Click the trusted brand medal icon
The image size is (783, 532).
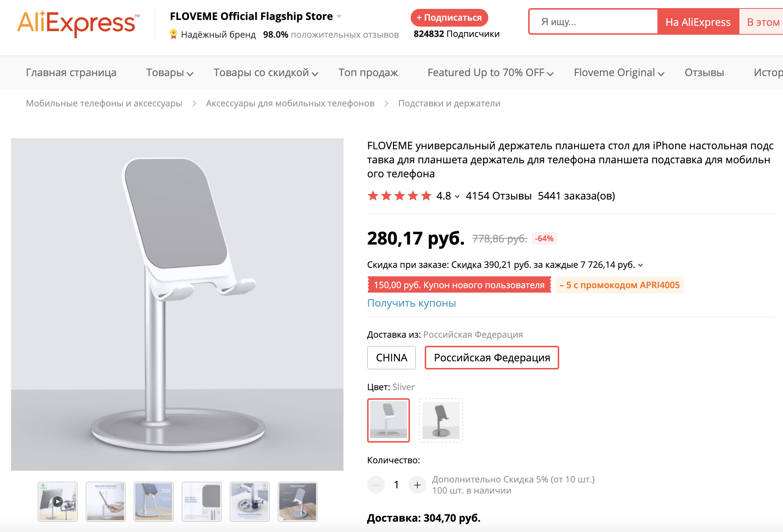click(173, 34)
